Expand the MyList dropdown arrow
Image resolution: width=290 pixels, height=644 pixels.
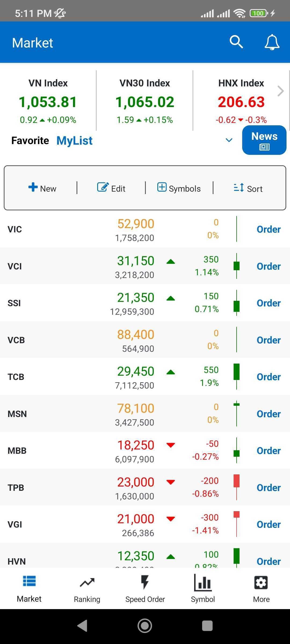click(x=229, y=140)
